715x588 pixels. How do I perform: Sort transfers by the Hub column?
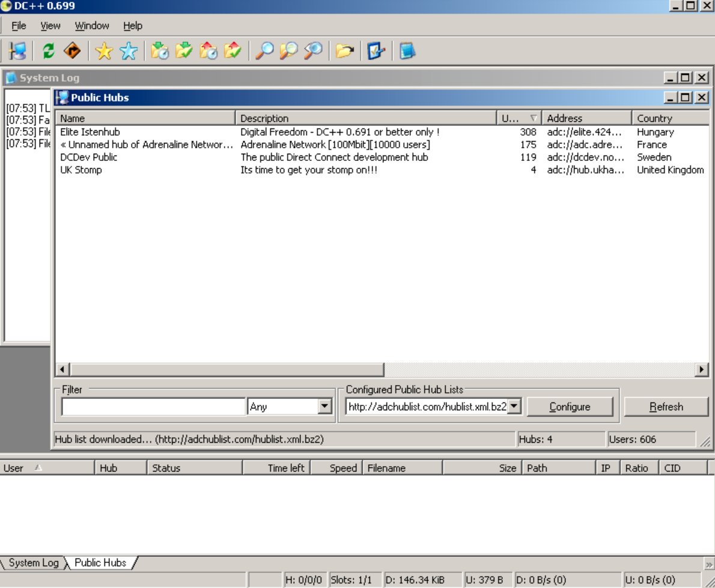[121, 468]
